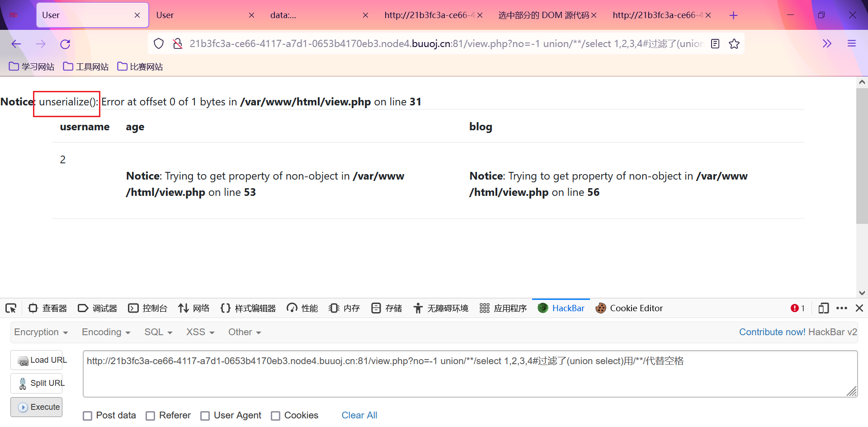Open a new browser tab
868x427 pixels.
[733, 15]
